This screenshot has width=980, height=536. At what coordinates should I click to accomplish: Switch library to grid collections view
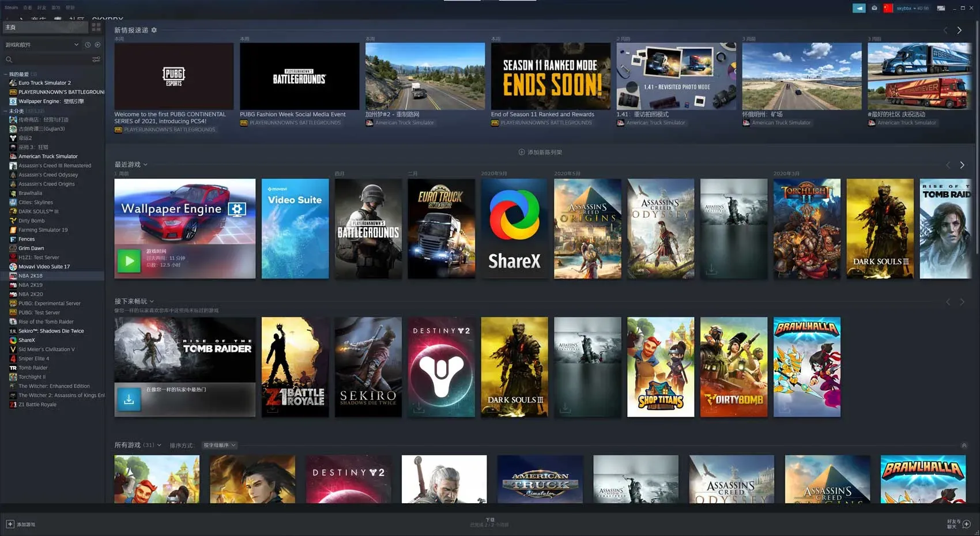pos(96,27)
